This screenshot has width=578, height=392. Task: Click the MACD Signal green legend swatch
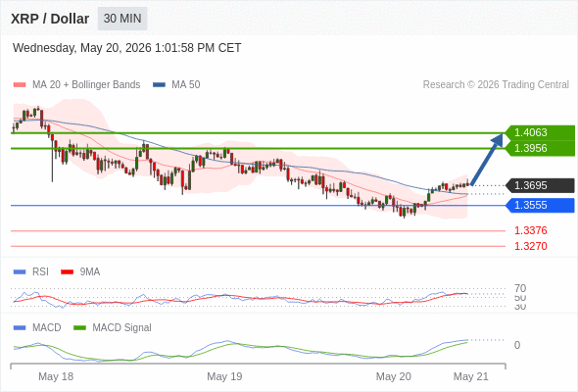coord(79,328)
